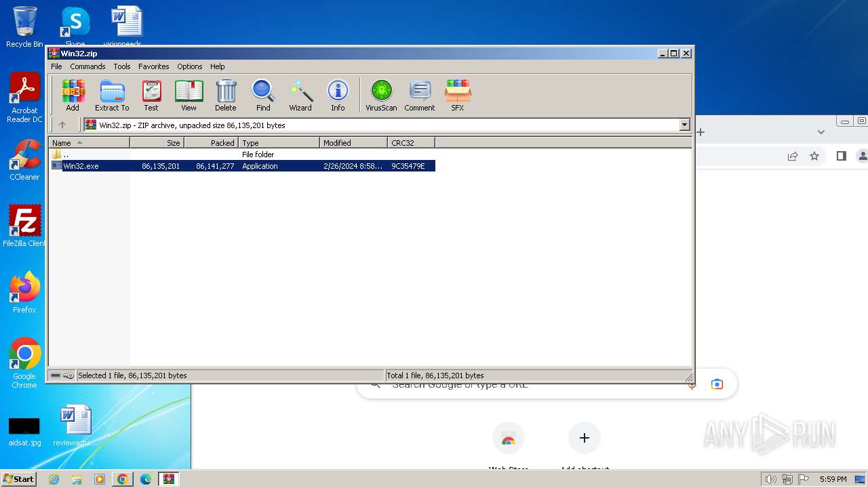Image resolution: width=868 pixels, height=488 pixels.
Task: Open the Options menu
Action: coord(190,66)
